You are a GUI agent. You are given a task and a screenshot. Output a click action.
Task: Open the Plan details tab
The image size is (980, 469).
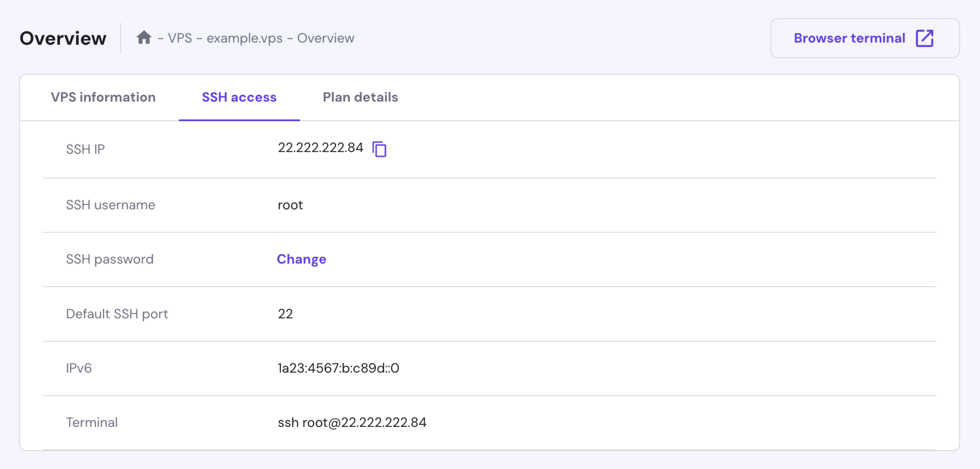coord(360,97)
